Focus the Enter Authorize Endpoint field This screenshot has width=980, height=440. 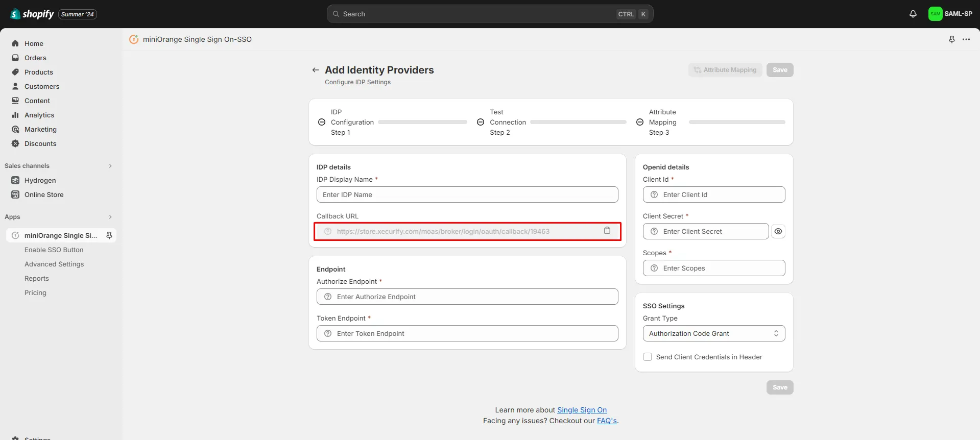pyautogui.click(x=467, y=297)
